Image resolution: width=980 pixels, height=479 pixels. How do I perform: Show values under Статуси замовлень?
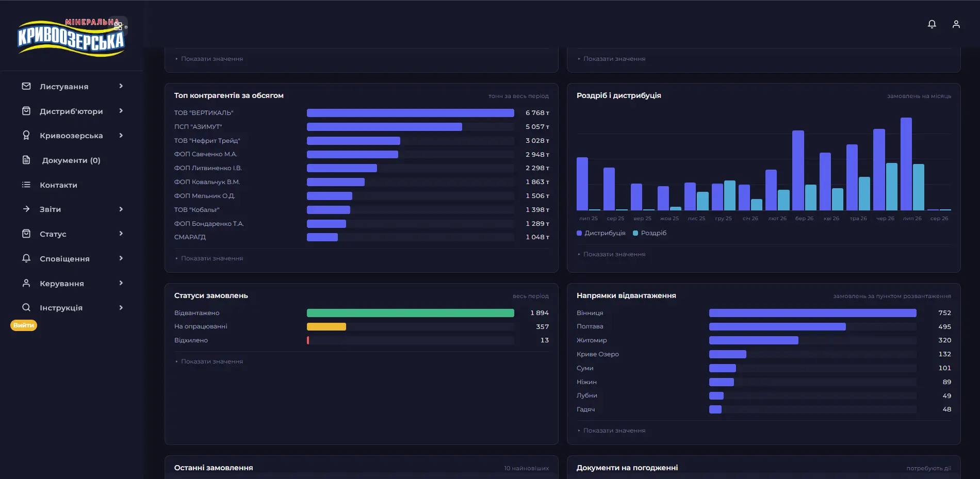pos(209,361)
